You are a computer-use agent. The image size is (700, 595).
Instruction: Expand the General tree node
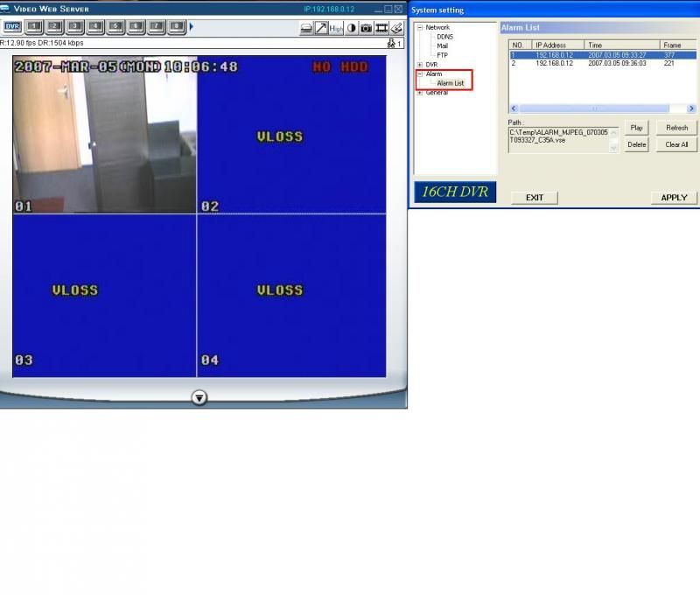click(x=420, y=93)
